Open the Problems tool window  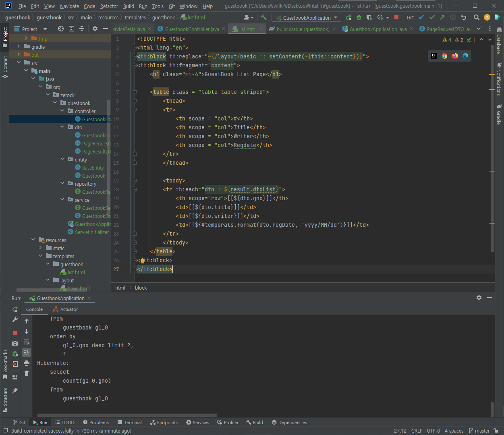click(96, 423)
